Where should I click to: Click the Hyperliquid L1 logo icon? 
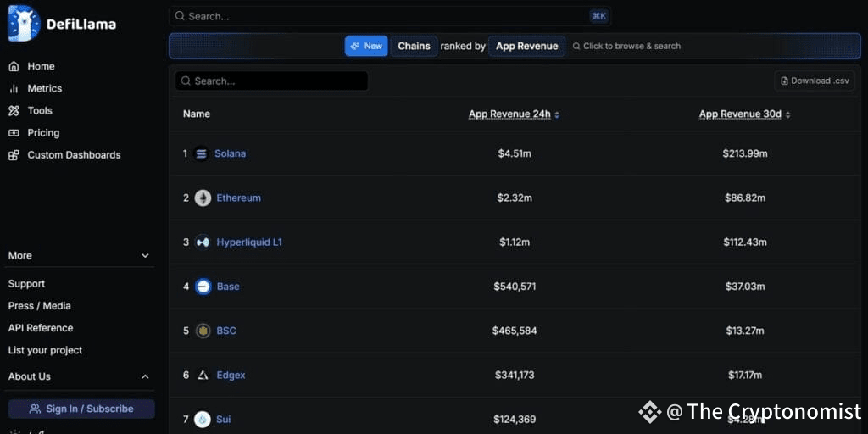[203, 242]
